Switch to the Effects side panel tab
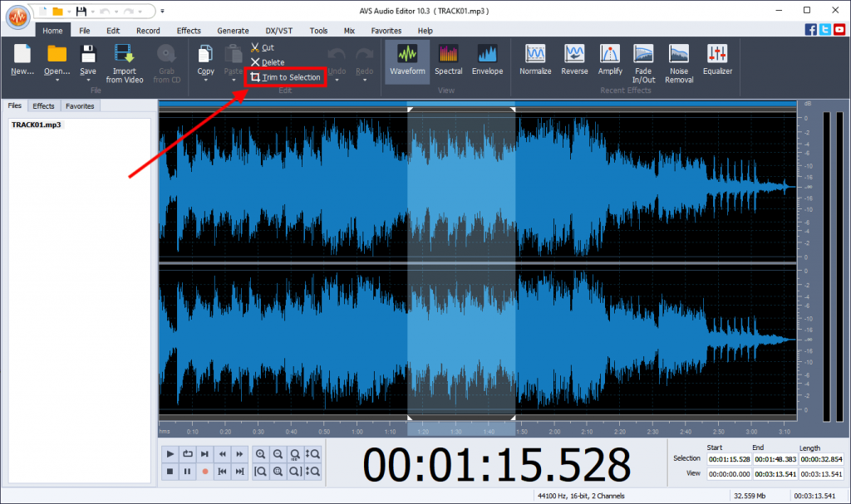Viewport: 851px width, 504px height. 43,106
